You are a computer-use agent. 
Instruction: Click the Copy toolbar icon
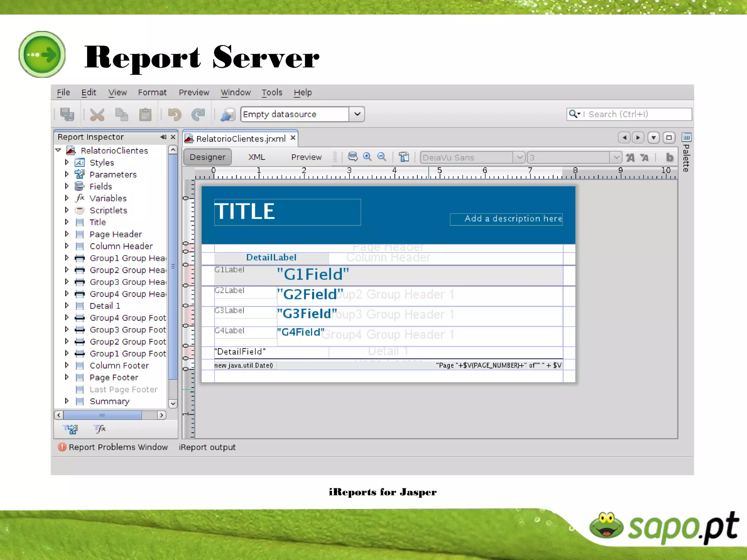[121, 114]
